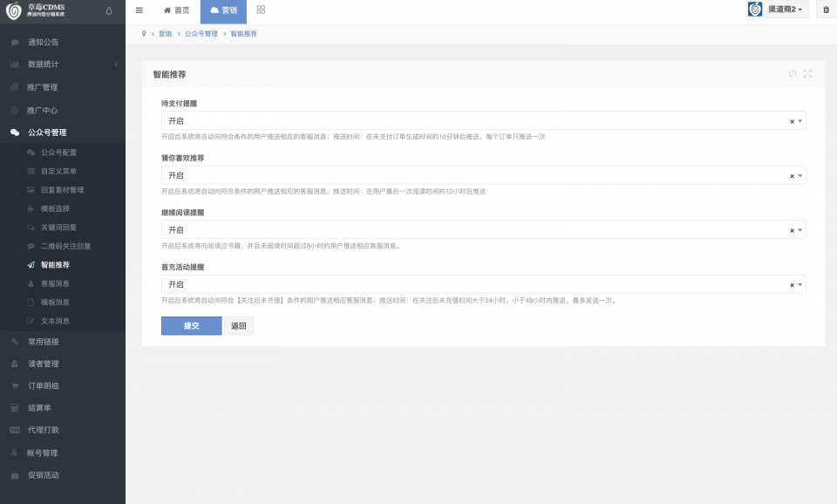Click the water drop icon beside the logo

109,10
